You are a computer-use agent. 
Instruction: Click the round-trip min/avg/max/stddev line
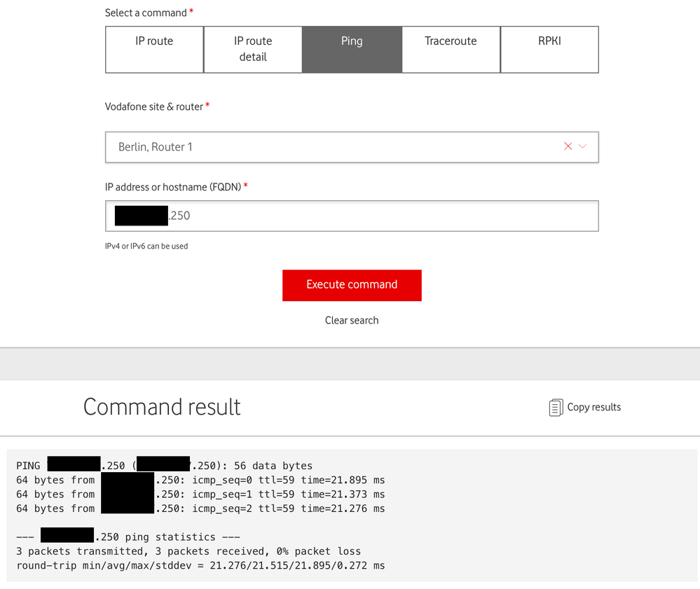[x=200, y=566]
